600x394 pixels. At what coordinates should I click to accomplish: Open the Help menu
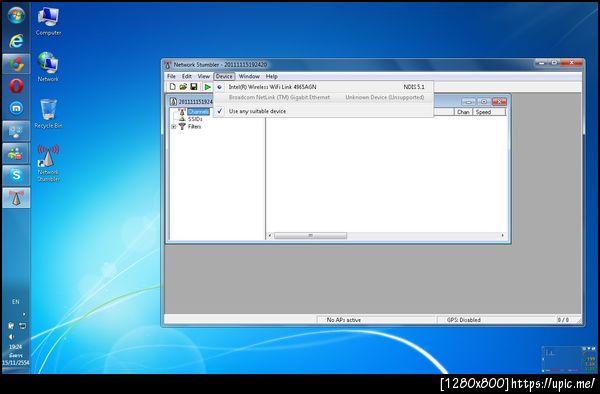[x=271, y=76]
